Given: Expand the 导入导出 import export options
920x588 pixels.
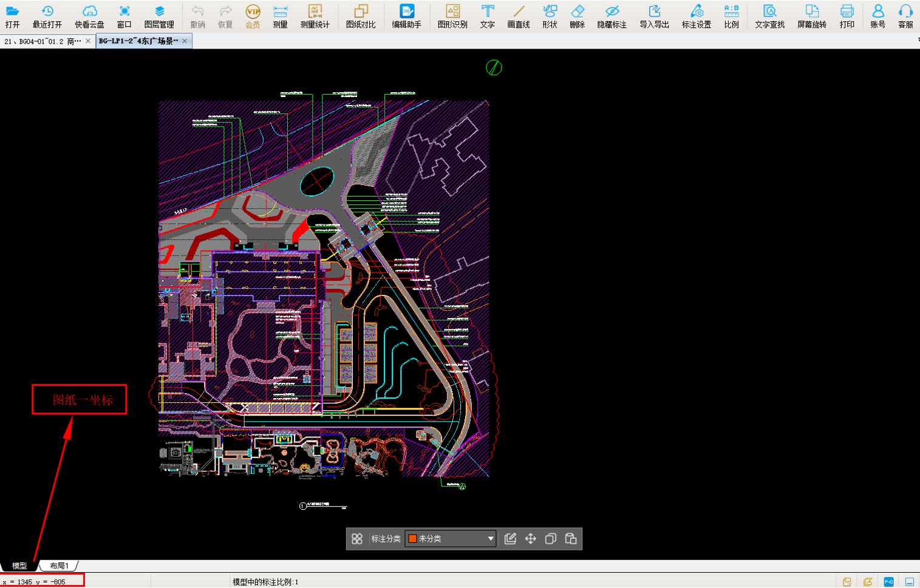Looking at the screenshot, I should tap(654, 16).
